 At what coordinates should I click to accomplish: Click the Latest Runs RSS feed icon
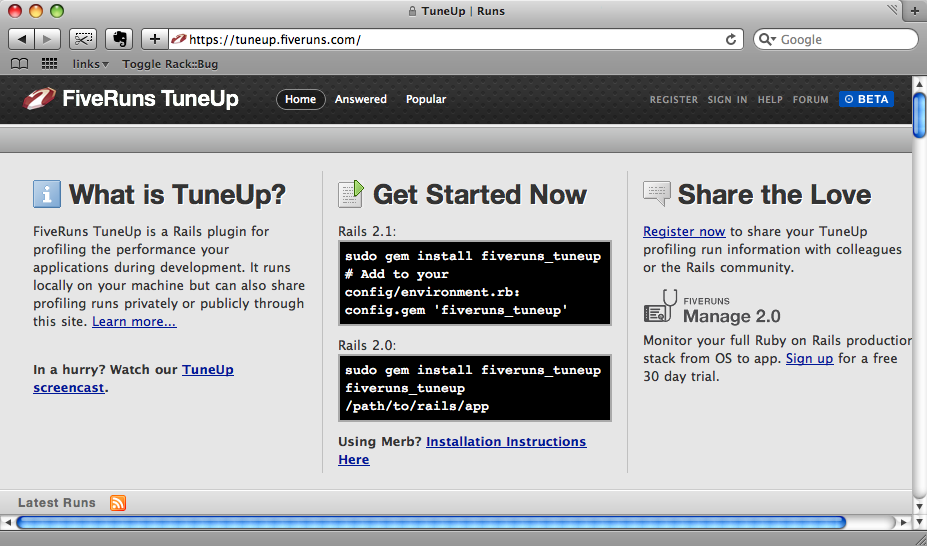[x=118, y=503]
